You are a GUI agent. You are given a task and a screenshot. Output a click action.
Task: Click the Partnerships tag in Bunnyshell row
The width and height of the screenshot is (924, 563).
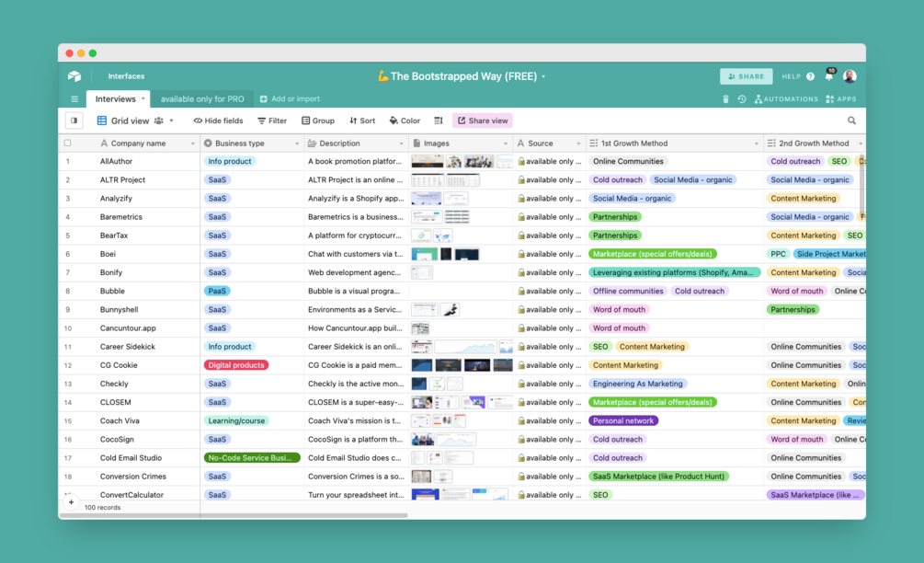click(x=793, y=309)
